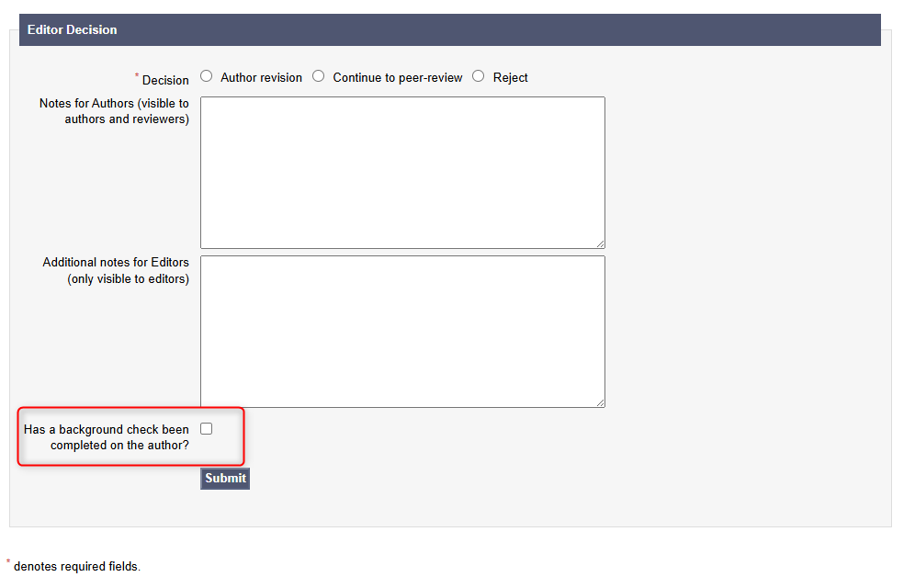Select the Author revision radio button

coord(206,76)
